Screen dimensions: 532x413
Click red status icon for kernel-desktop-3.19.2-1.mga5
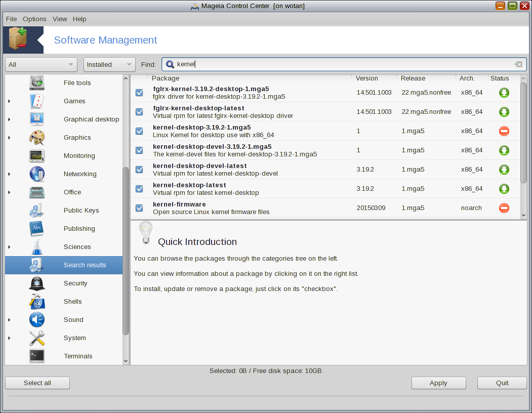[504, 131]
